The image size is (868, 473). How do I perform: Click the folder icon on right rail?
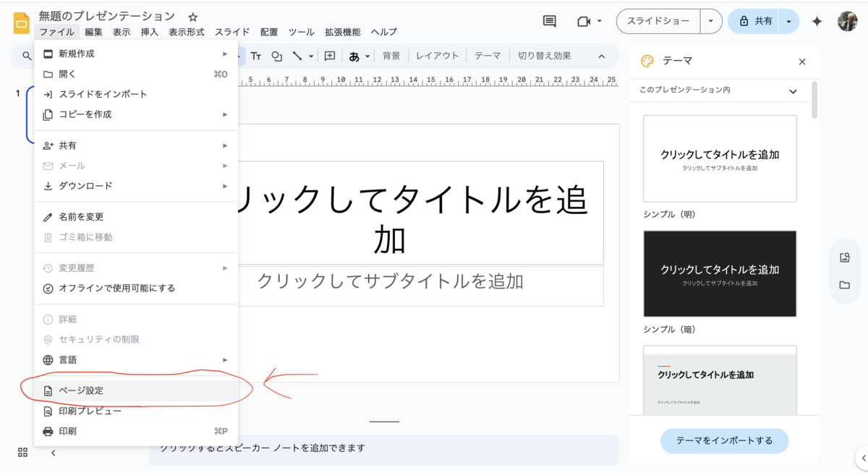point(844,285)
